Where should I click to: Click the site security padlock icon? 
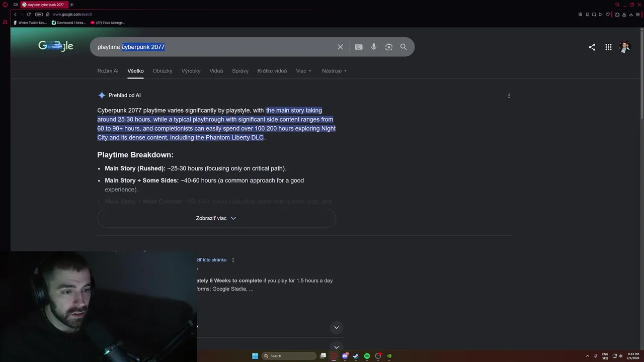[48, 14]
